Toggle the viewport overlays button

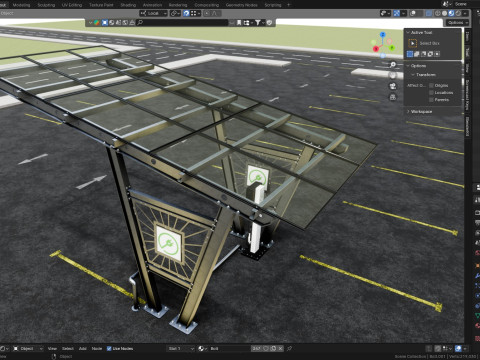[x=413, y=13]
